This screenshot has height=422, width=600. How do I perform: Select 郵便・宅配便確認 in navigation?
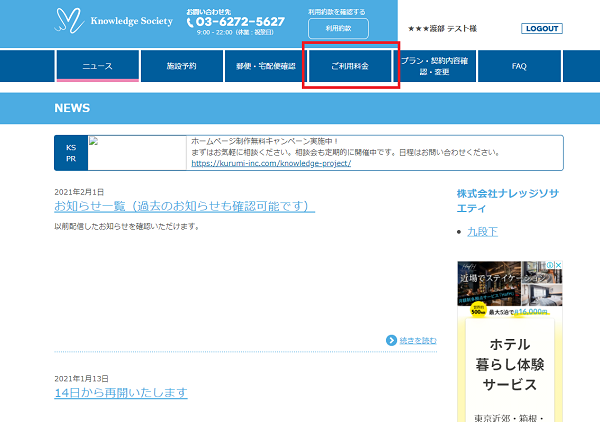click(x=266, y=66)
